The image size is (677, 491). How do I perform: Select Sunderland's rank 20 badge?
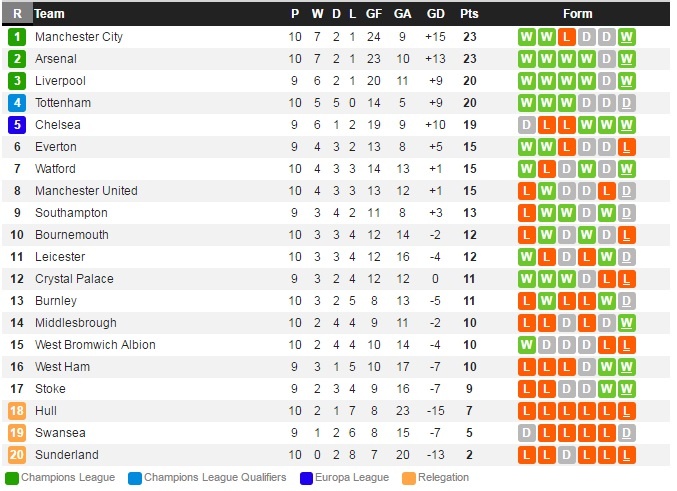click(17, 455)
